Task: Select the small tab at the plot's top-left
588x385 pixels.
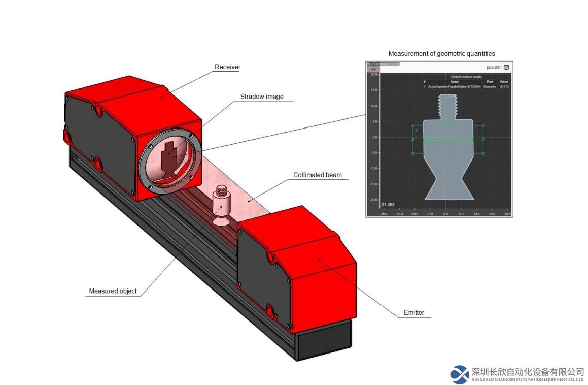Action: 373,69
